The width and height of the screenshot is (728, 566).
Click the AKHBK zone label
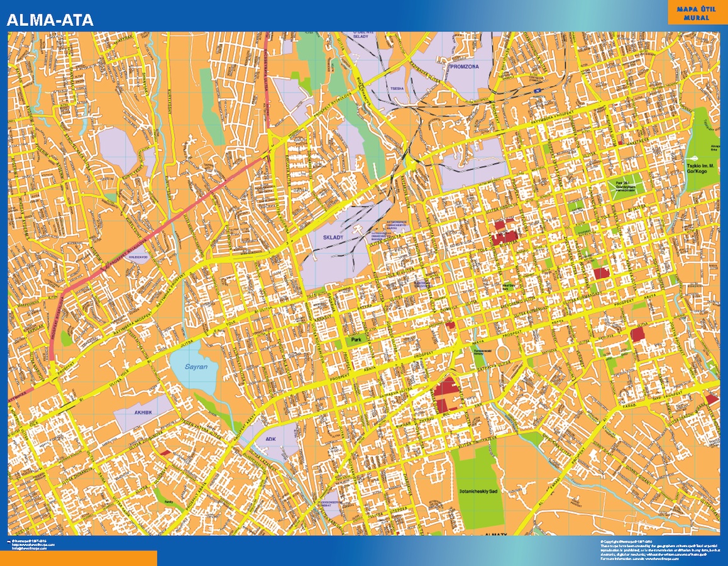[x=143, y=412]
